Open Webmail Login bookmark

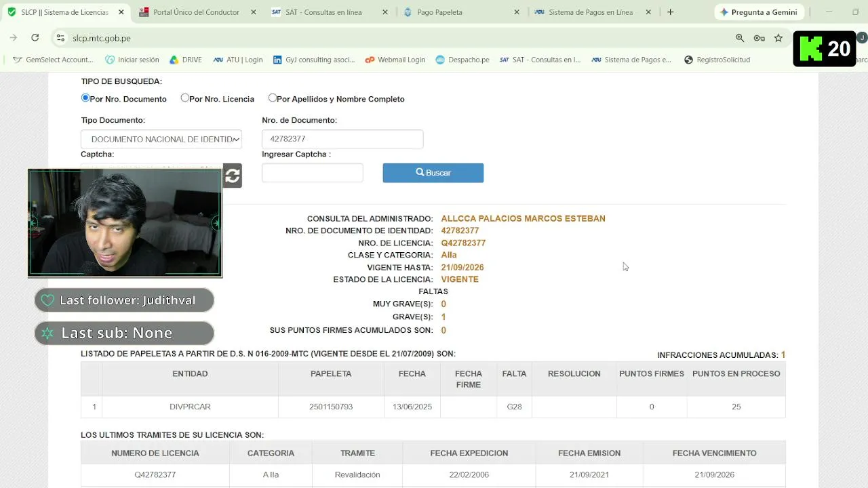pyautogui.click(x=395, y=60)
